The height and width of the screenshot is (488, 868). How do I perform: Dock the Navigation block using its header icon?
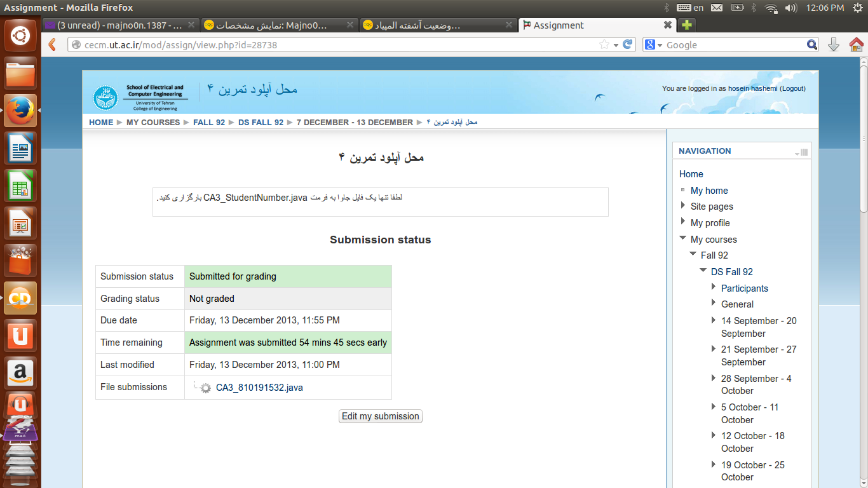pos(804,152)
